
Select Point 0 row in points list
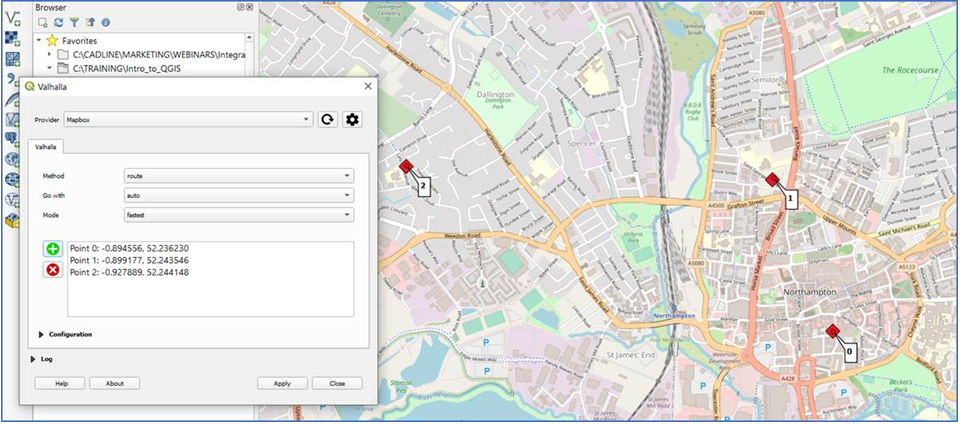(x=210, y=248)
